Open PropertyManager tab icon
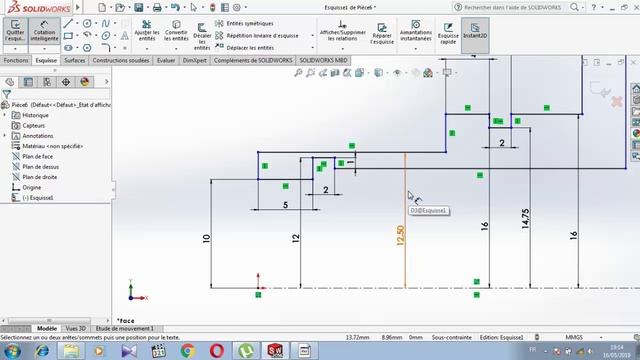The image size is (640, 360). [x=28, y=82]
